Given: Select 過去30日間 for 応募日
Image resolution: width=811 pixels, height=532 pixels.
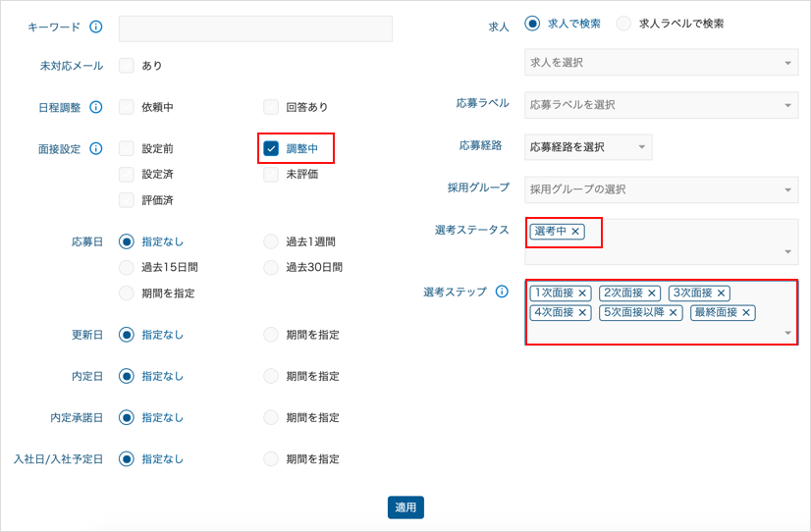Looking at the screenshot, I should [x=271, y=267].
